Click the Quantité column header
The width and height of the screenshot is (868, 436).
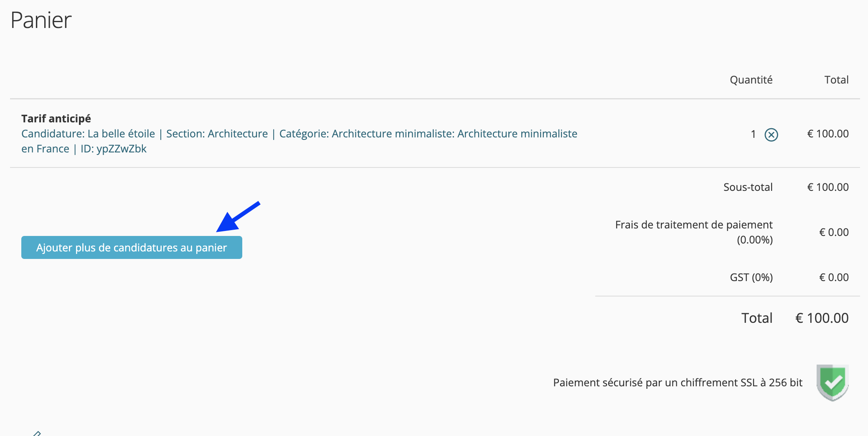(751, 80)
